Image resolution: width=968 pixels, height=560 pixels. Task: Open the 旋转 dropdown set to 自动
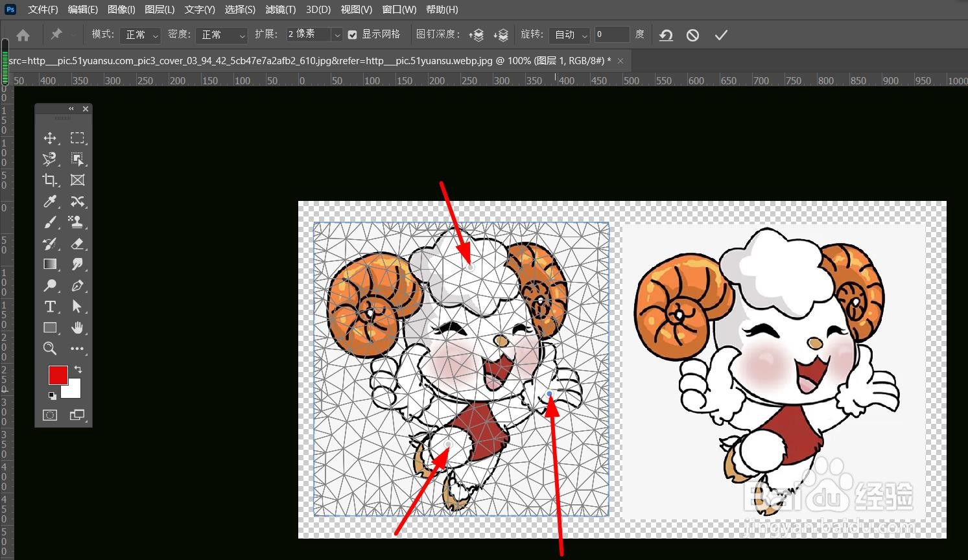(x=569, y=35)
